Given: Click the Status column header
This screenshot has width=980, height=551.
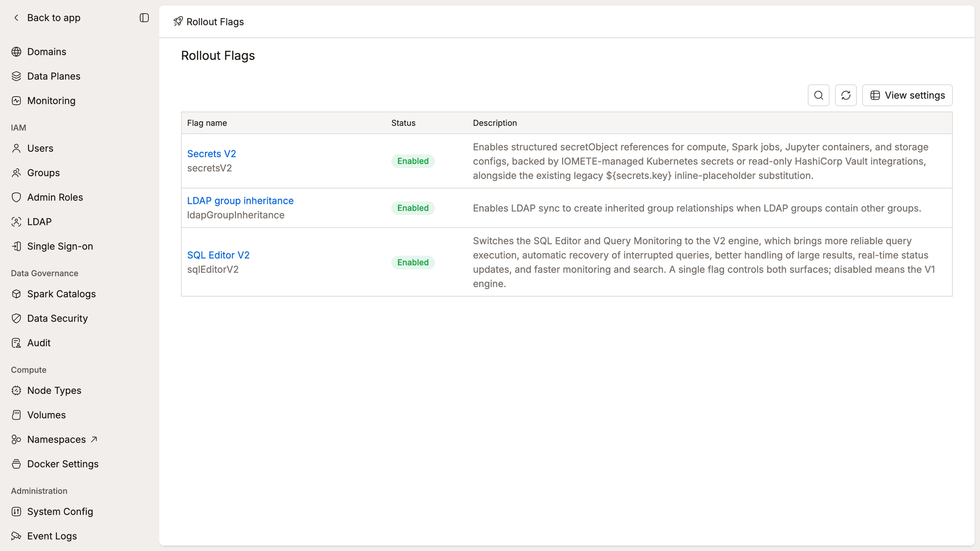Looking at the screenshot, I should [x=403, y=123].
